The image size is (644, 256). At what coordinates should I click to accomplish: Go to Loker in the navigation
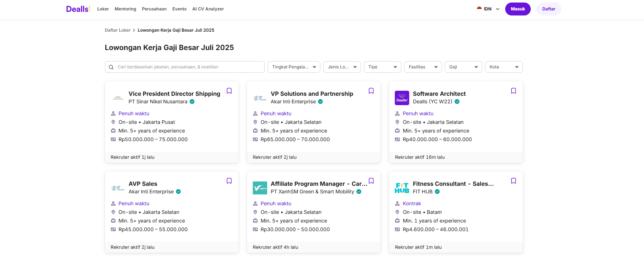coord(103,9)
